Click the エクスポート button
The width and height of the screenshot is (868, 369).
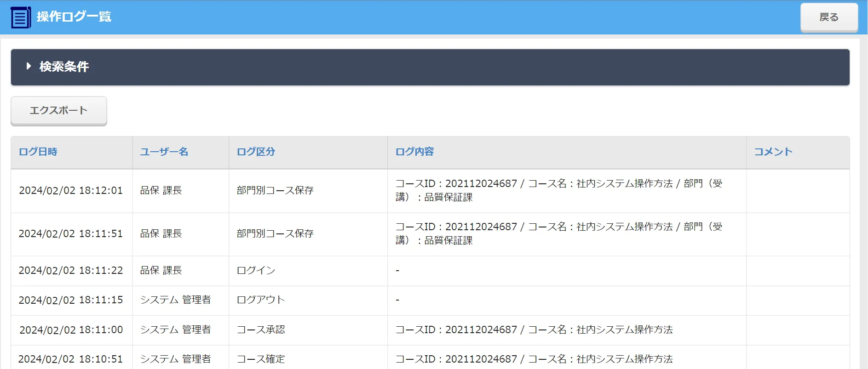point(59,111)
